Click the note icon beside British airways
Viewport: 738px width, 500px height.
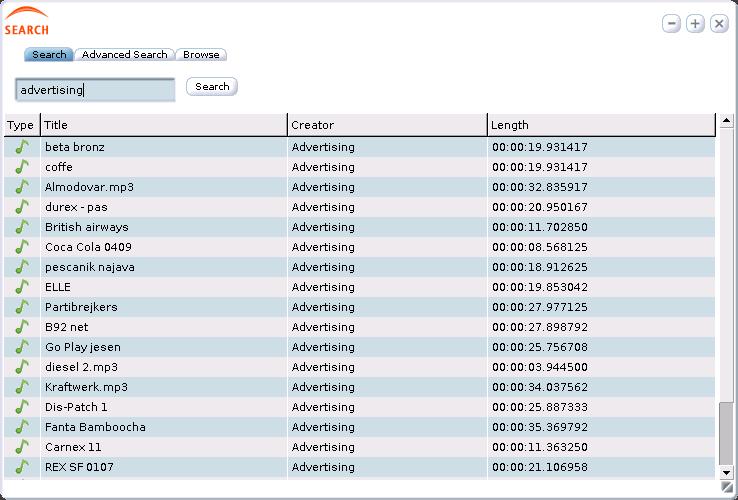point(22,227)
